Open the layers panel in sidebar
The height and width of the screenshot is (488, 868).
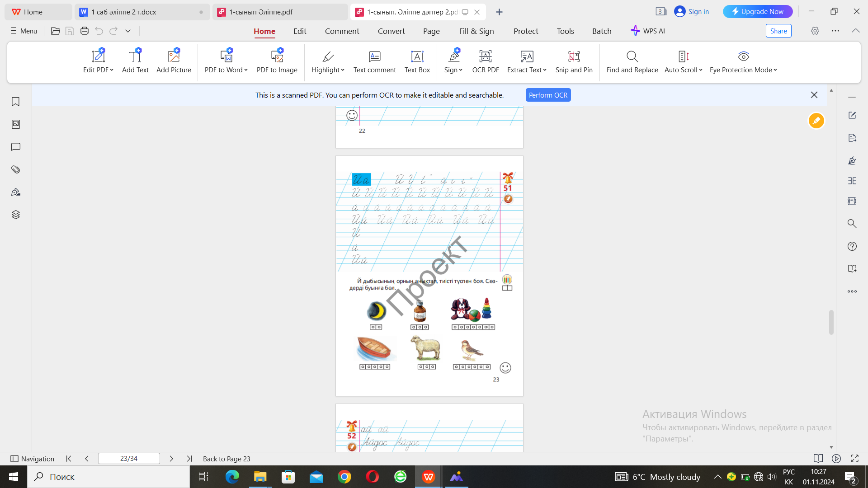(x=16, y=215)
